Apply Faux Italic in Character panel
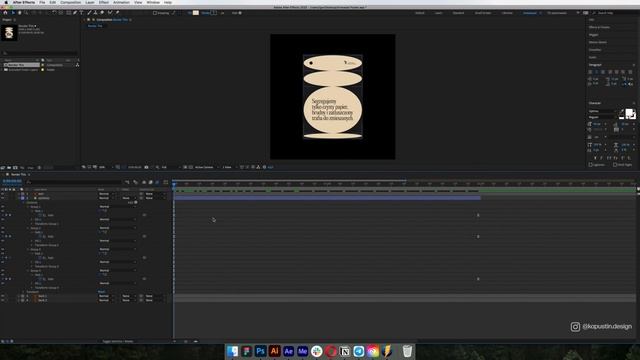This screenshot has width=640, height=360. tap(601, 158)
